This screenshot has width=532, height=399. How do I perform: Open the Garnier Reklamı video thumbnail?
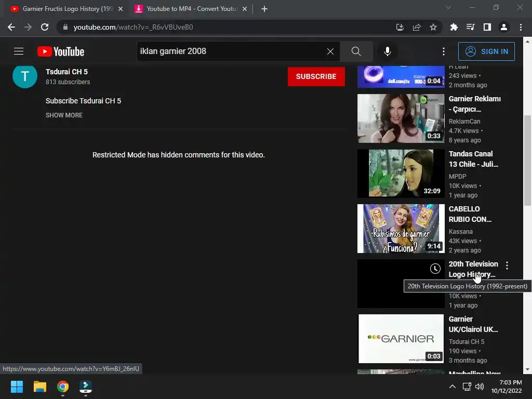[x=401, y=118]
